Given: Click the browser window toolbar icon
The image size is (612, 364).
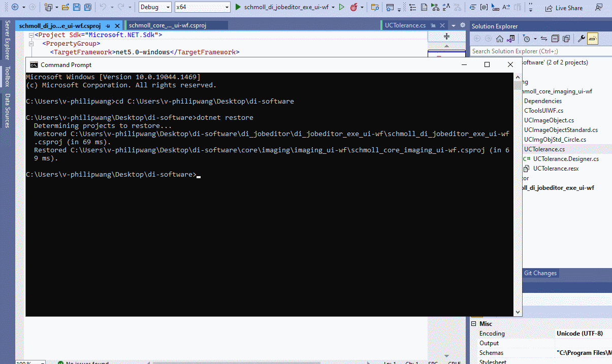Looking at the screenshot, I should click(390, 7).
